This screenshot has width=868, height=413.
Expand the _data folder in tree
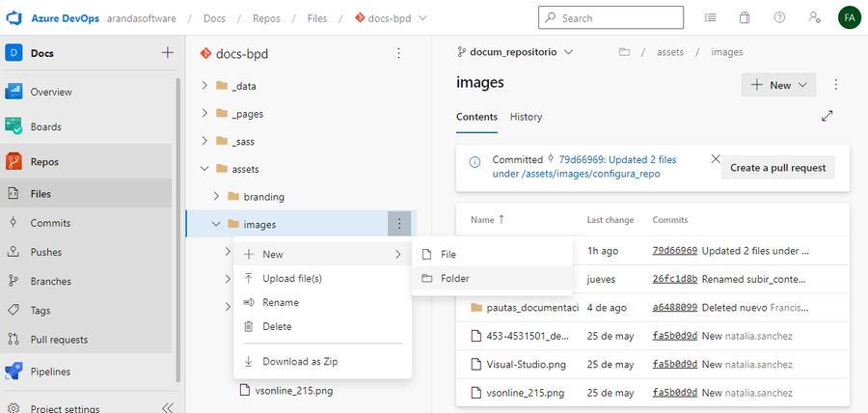[x=204, y=86]
